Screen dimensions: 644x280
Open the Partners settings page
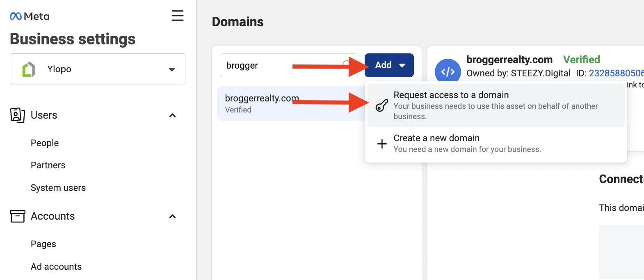click(x=48, y=165)
